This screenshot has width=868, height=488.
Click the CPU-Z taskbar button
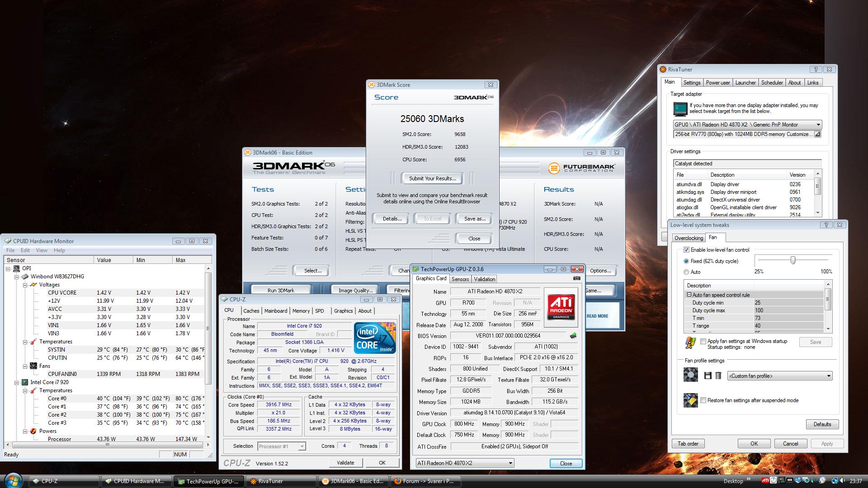[64, 481]
